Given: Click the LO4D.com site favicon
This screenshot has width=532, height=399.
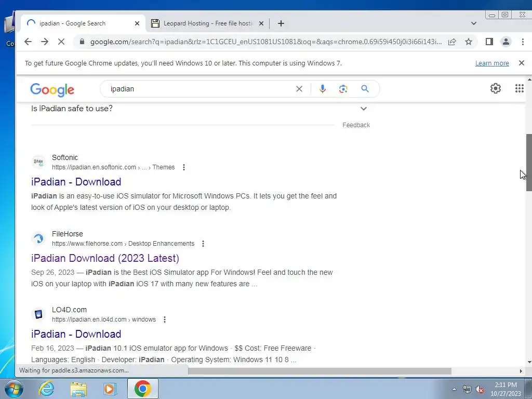Looking at the screenshot, I should (38, 314).
